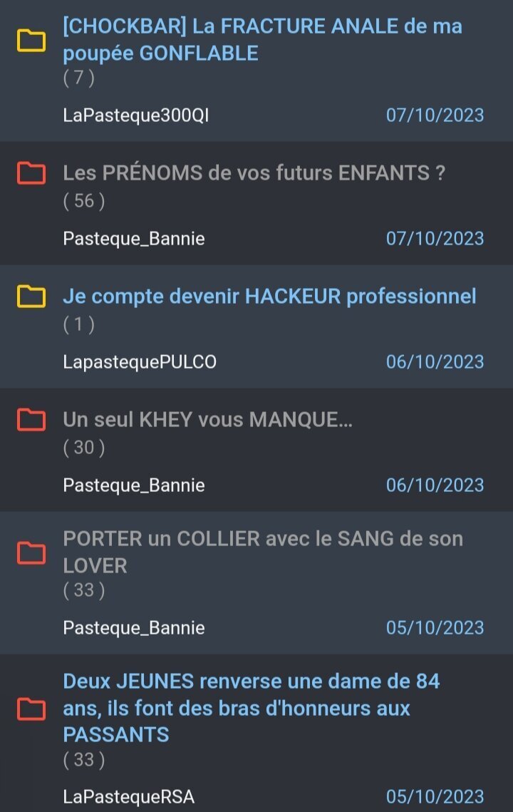Screen dimensions: 513x812
Task: Click the (56) reply count
Action: [84, 201]
